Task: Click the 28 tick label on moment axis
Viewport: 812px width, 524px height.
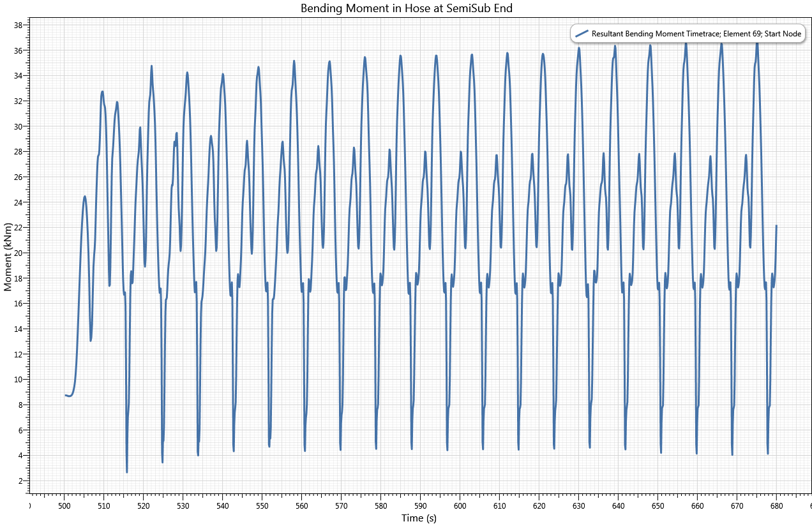Action: click(19, 151)
